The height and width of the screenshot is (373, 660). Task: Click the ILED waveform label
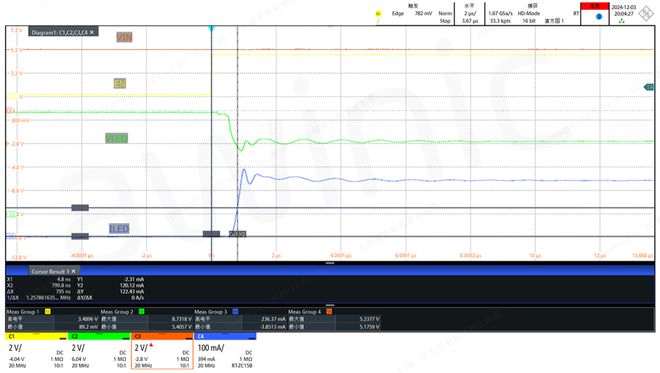[x=119, y=229]
